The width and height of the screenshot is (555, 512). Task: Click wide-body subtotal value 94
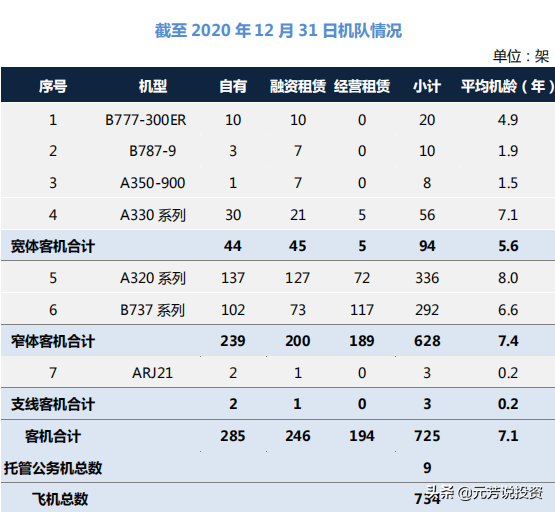coord(427,246)
